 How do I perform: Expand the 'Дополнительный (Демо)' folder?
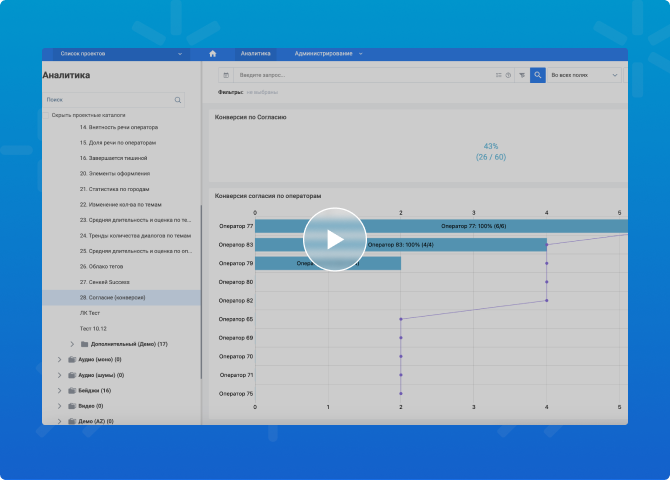72,344
